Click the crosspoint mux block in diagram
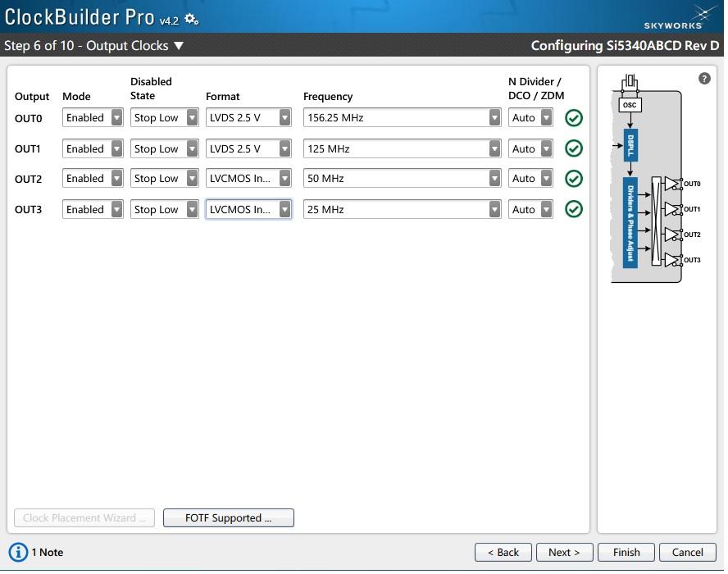 [656, 221]
